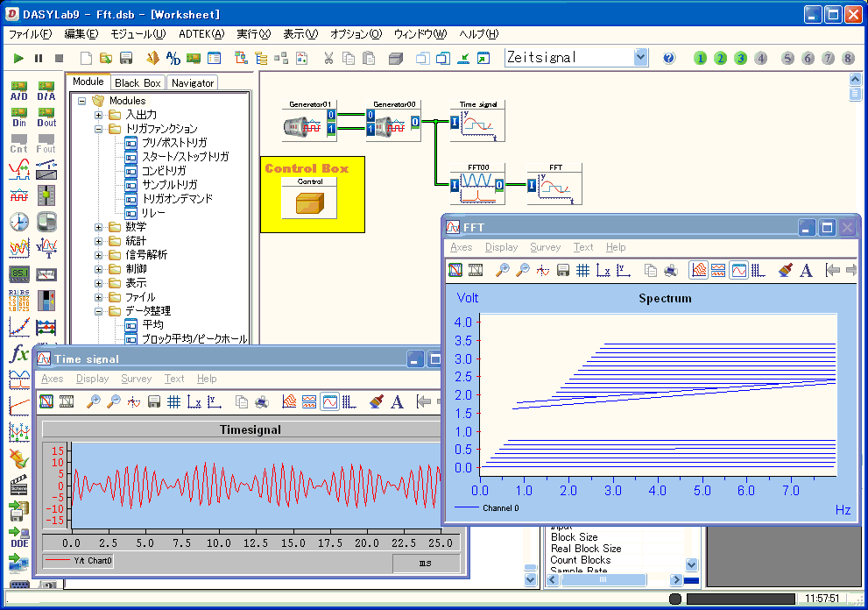The width and height of the screenshot is (868, 610).
Task: Save the worksheet using the main toolbar floppy icon
Action: click(x=126, y=58)
